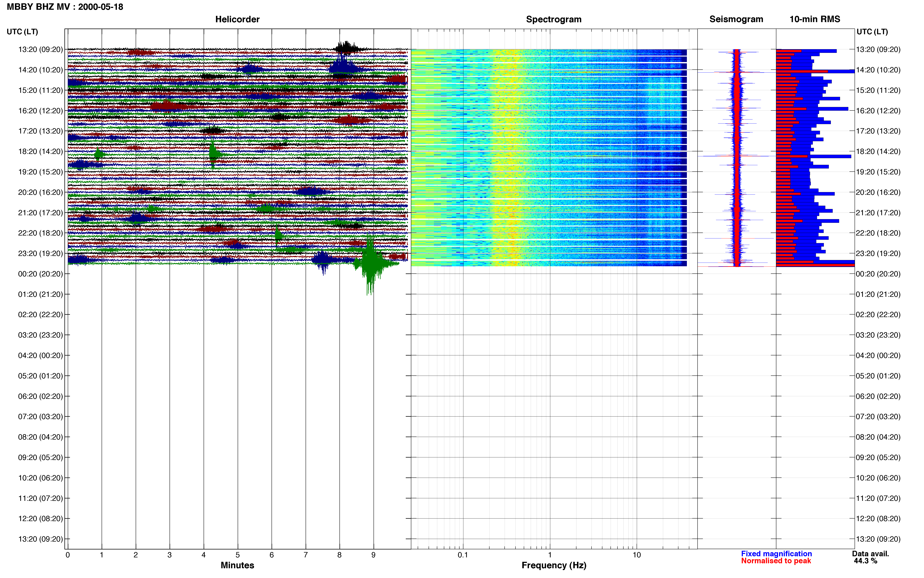
Task: Click helicorder axis tick 08:20 (04:20)
Action: [x=41, y=437]
